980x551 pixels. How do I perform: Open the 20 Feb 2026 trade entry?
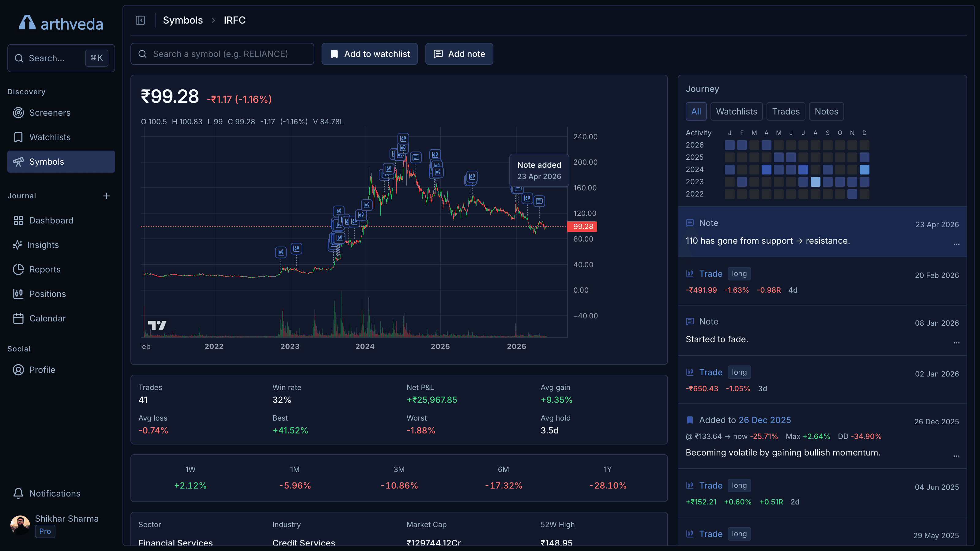[822, 281]
